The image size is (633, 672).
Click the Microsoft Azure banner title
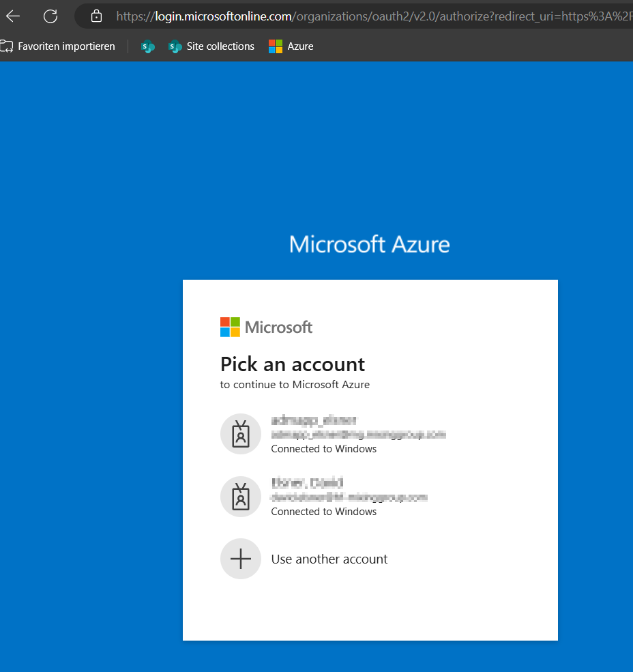coord(370,244)
